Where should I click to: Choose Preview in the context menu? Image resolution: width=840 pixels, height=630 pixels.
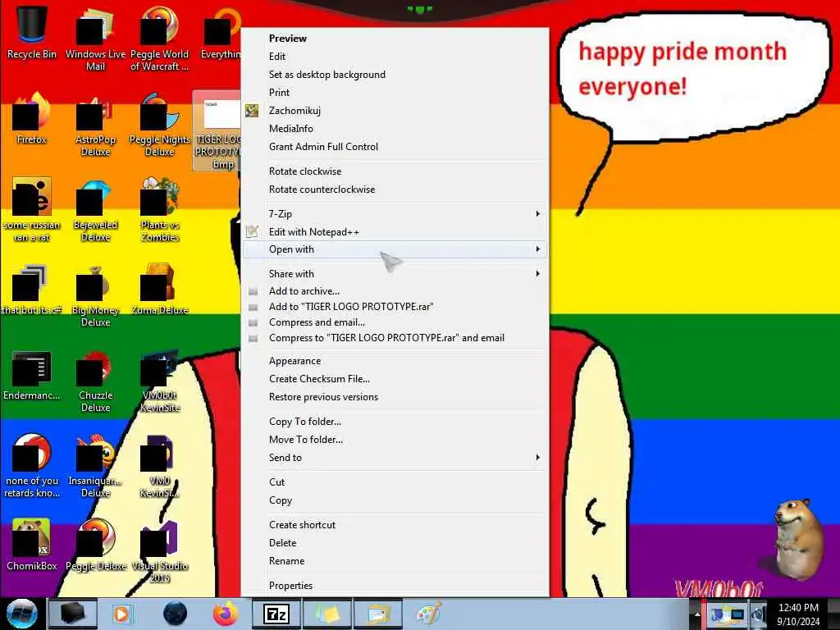tap(395, 39)
